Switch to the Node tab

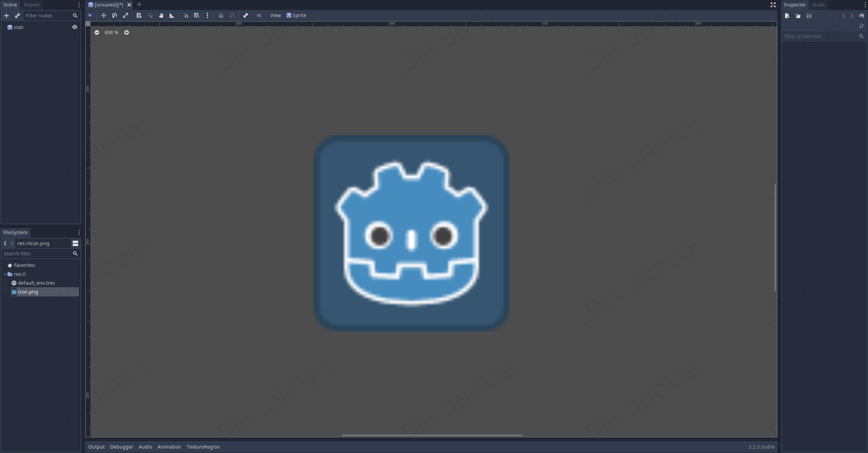coord(819,5)
